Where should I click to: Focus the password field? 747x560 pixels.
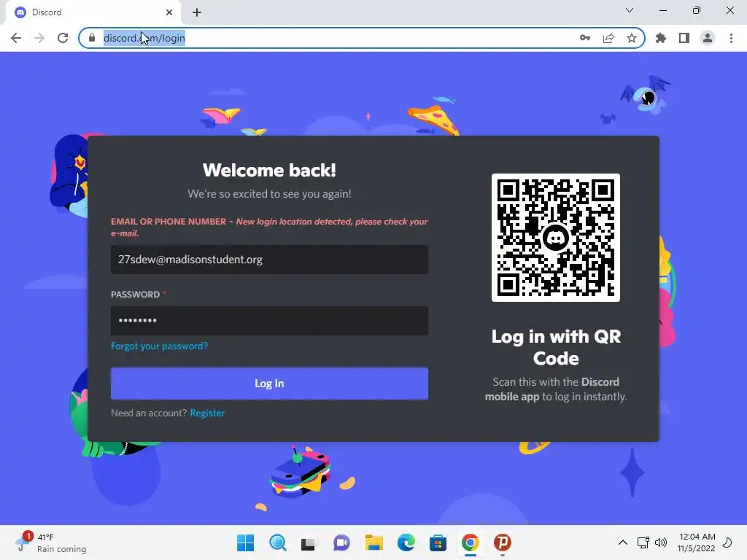click(x=269, y=321)
